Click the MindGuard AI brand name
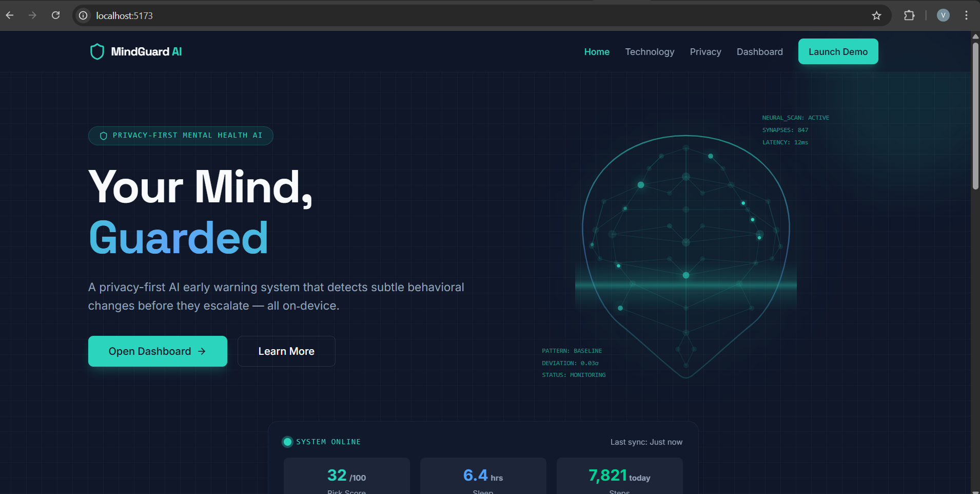This screenshot has width=980, height=494. click(x=146, y=51)
